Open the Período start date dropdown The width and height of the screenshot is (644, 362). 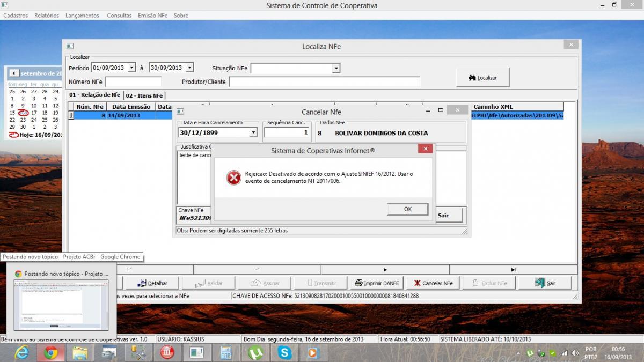[132, 68]
